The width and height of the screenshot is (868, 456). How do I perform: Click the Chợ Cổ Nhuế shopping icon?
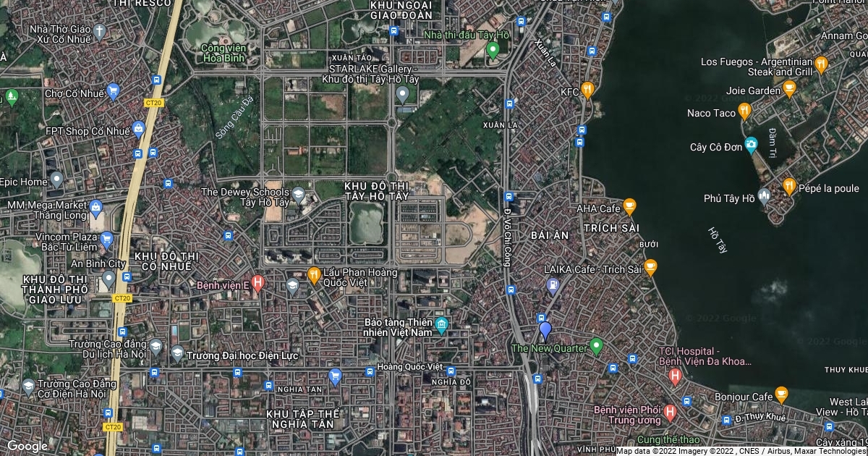[112, 91]
